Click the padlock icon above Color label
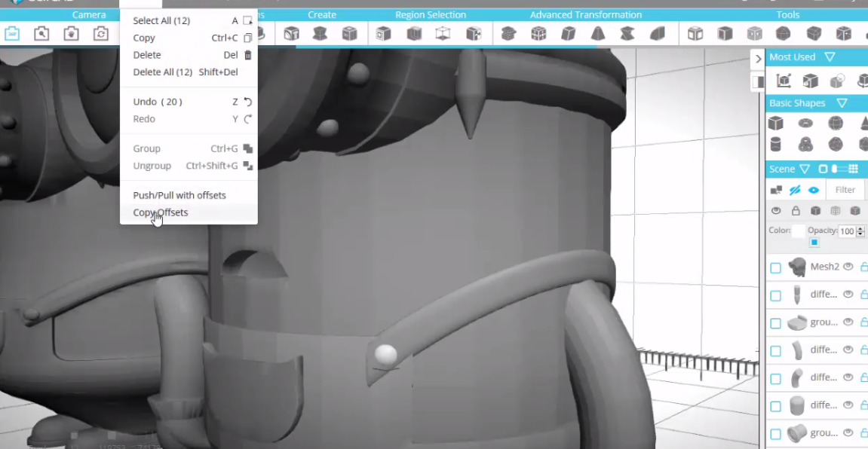 pos(796,211)
